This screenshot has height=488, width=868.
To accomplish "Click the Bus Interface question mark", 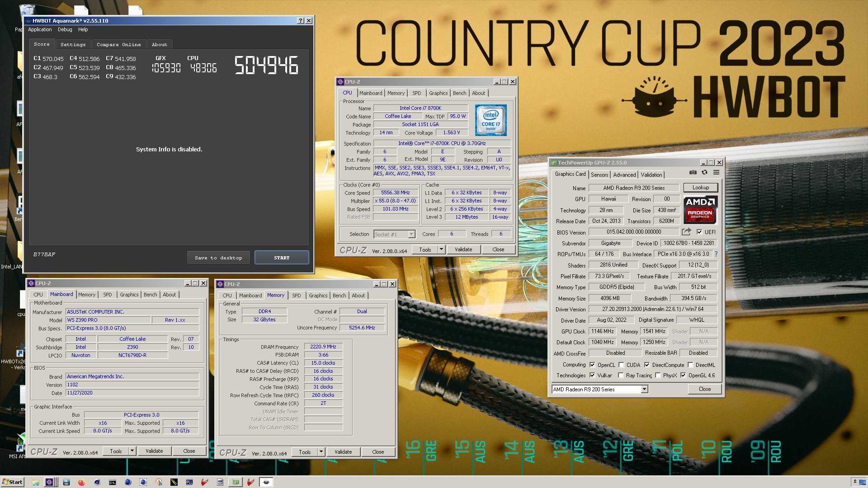I will pyautogui.click(x=716, y=254).
